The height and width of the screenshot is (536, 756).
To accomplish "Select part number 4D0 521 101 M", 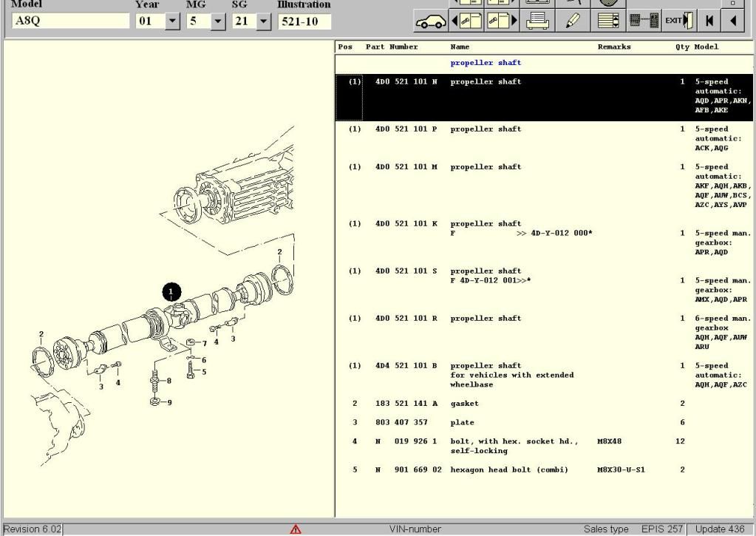I will point(406,167).
